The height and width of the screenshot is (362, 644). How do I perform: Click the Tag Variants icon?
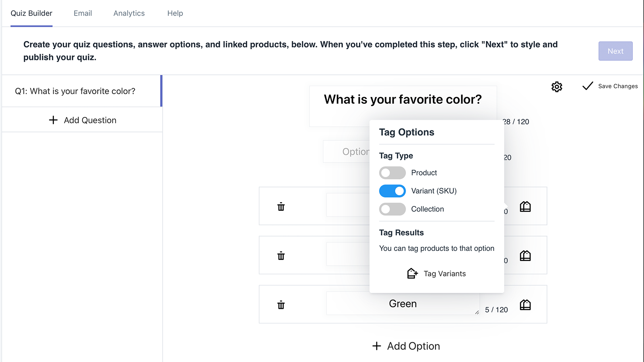(x=412, y=274)
